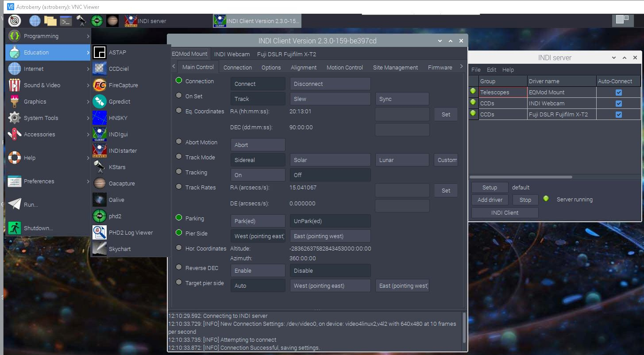Launch INDIgui client from the menu
Screen dimensions: 644x355
click(x=131, y=134)
